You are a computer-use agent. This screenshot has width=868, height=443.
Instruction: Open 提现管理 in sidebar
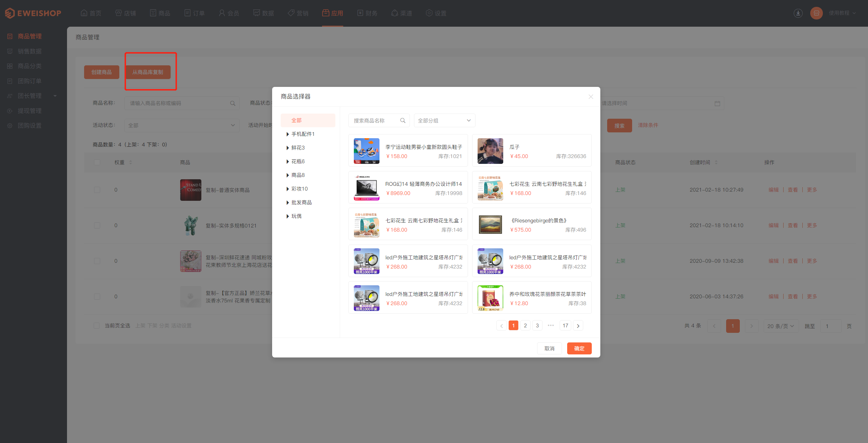click(29, 111)
